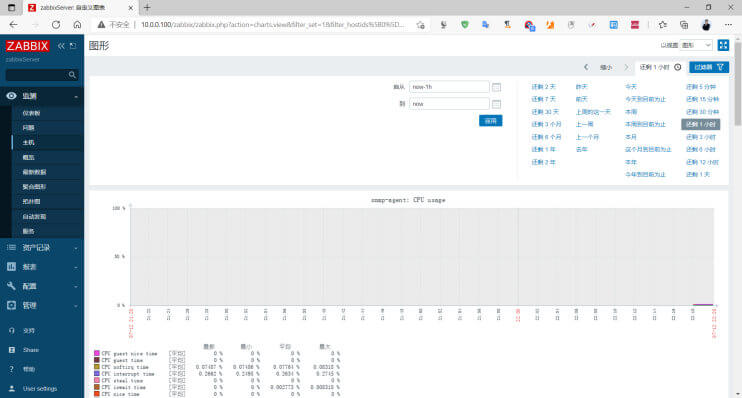Screen dimensions: 742x398
Task: Open the browser three-dot menu
Action: click(728, 25)
